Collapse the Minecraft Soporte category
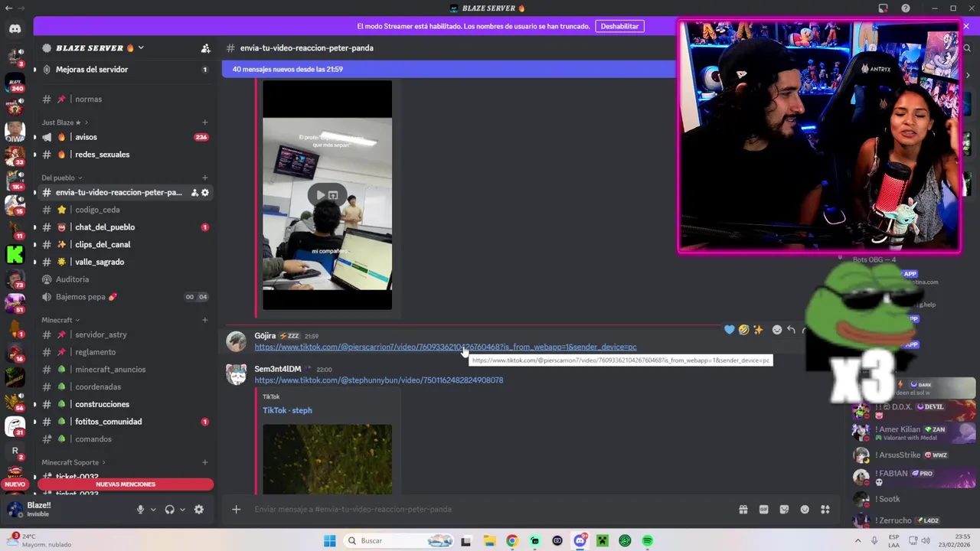Screen dimensions: 980x551 tap(73, 462)
